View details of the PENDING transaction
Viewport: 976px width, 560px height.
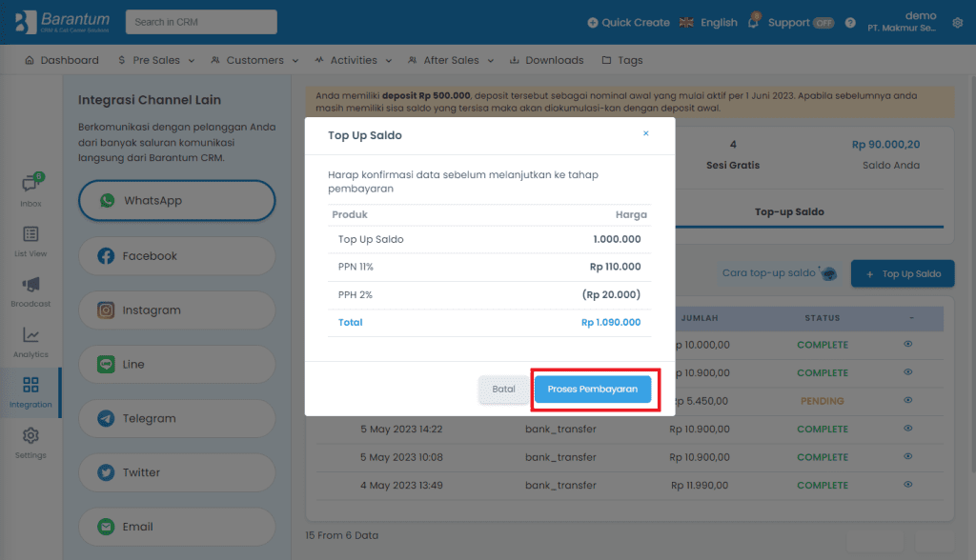coord(908,401)
